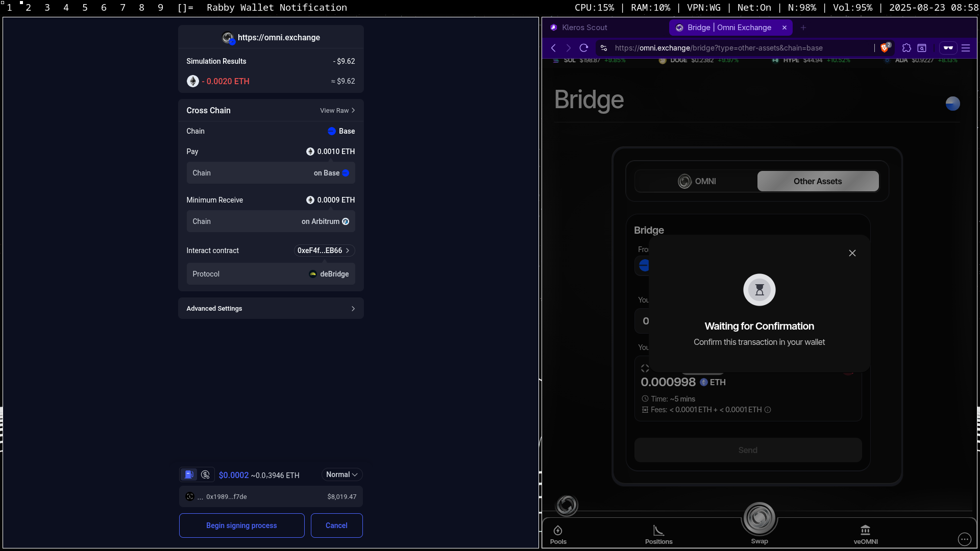This screenshot has width=980, height=551.
Task: Click the Send button on bridge form
Action: [x=748, y=450]
